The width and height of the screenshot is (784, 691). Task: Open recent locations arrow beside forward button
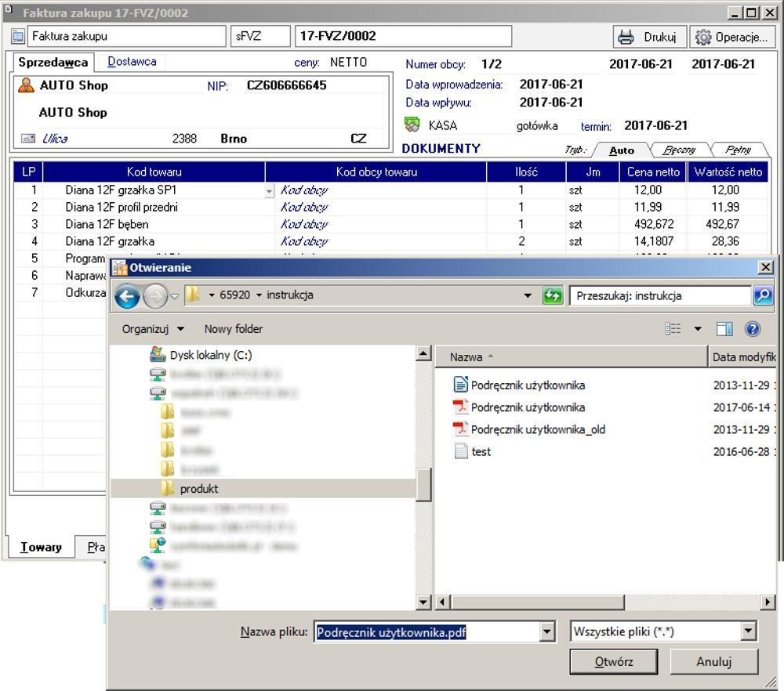(x=175, y=297)
